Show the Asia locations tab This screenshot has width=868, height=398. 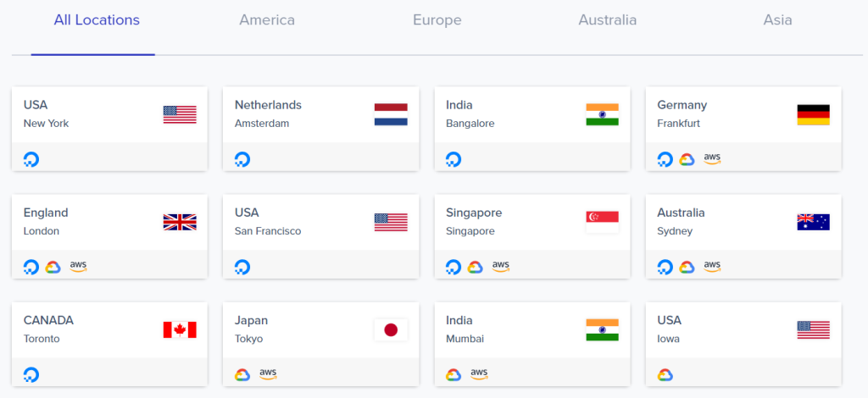coord(777,20)
